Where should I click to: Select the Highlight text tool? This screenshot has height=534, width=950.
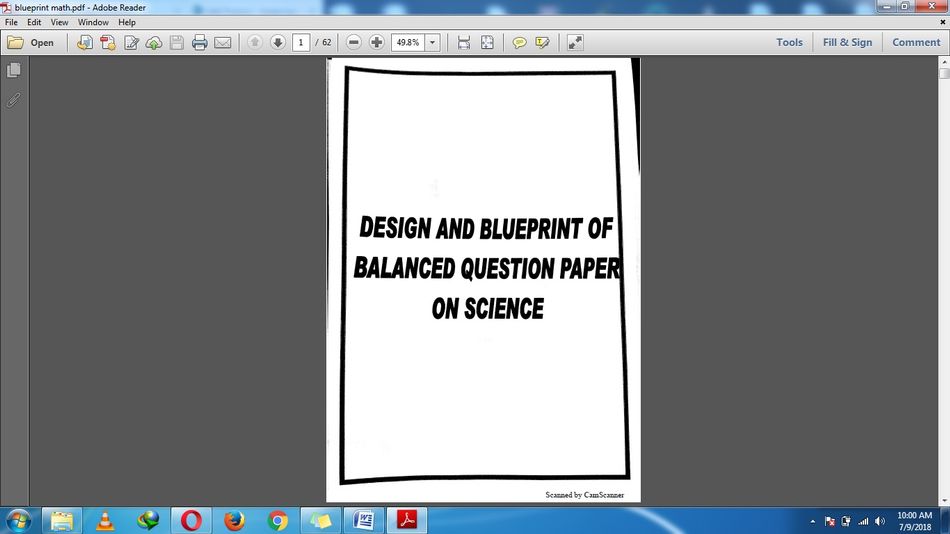coord(542,43)
